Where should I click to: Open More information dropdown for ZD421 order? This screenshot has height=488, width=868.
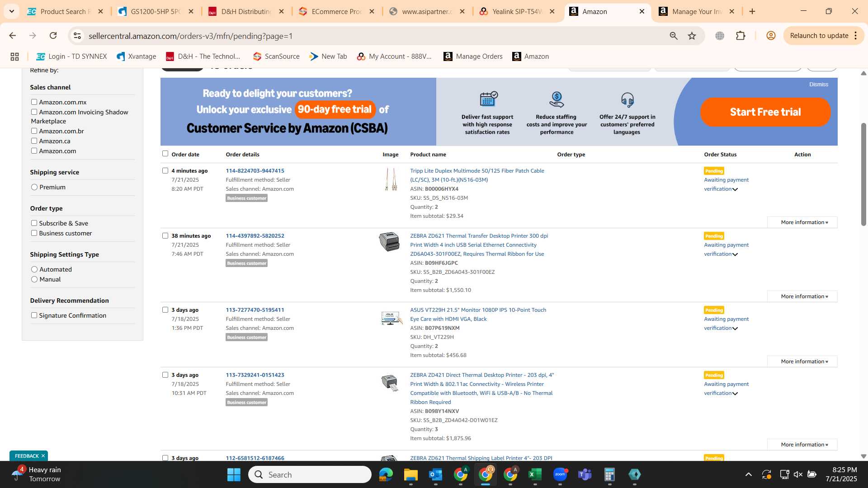click(x=802, y=445)
